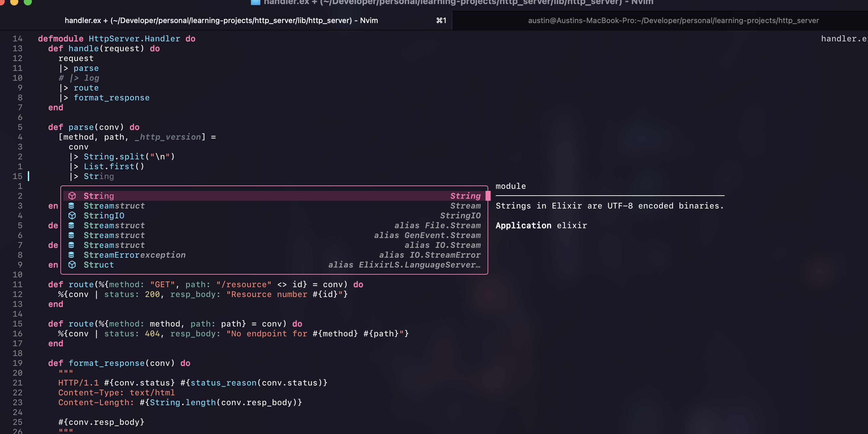Click 'defmodule HttpServer.Handler do' line

[x=117, y=39]
